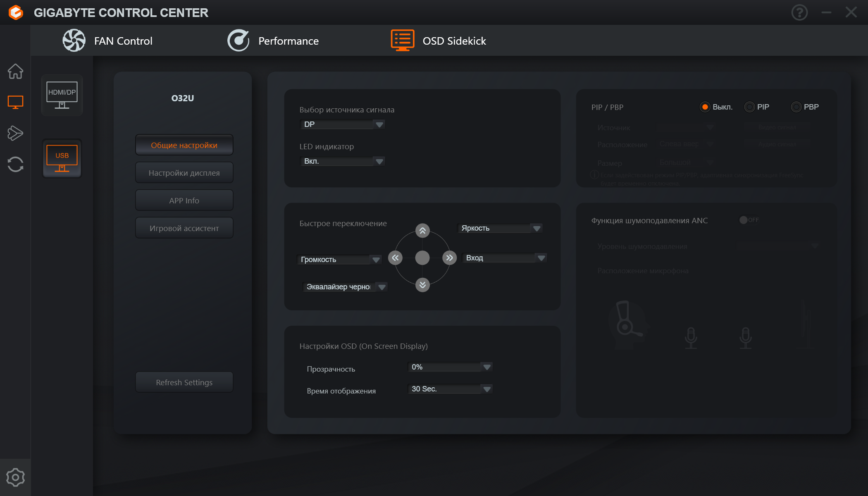Expand the OSD transparency 0% dropdown

pos(450,367)
